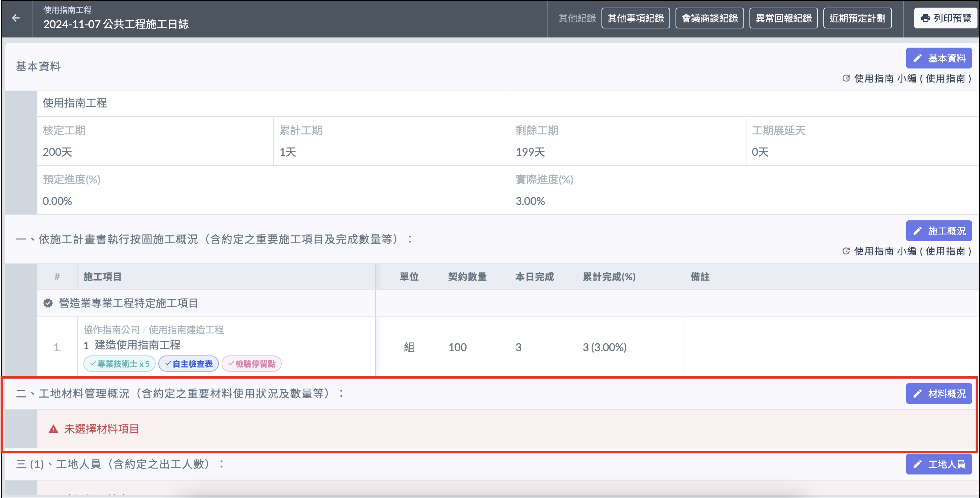This screenshot has width=980, height=498.
Task: Click the verified badge beside 營造業專業工程特定施工項目
Action: 48,303
